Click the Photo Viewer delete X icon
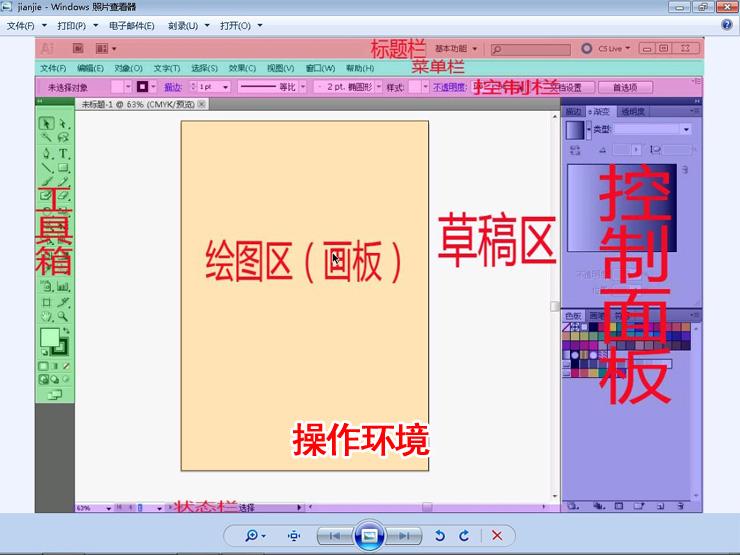740x555 pixels. click(x=497, y=536)
